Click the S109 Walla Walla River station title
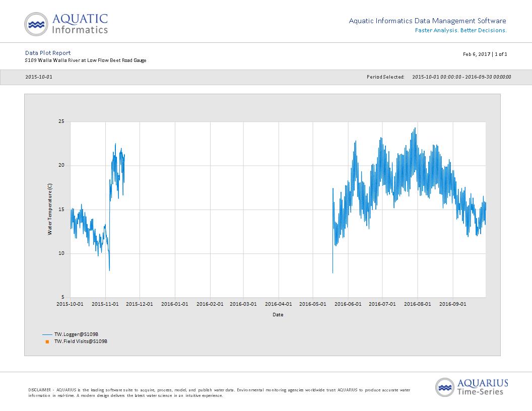Viewport: 532px width, 411px height. pyautogui.click(x=86, y=60)
